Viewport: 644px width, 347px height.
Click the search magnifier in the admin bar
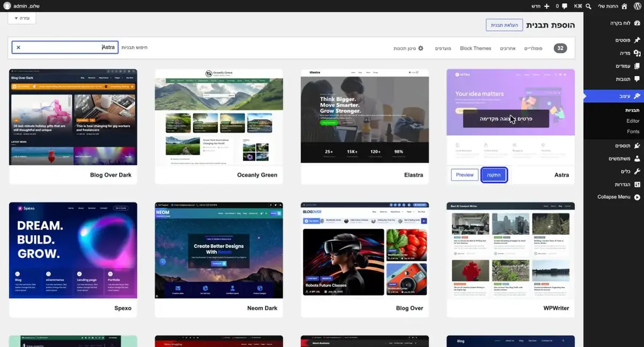point(589,6)
